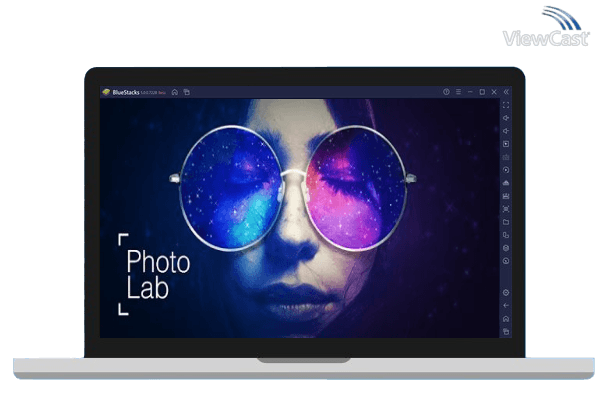Image resolution: width=602 pixels, height=414 pixels.
Task: Minimize the BlueStacks window
Action: pos(470,92)
